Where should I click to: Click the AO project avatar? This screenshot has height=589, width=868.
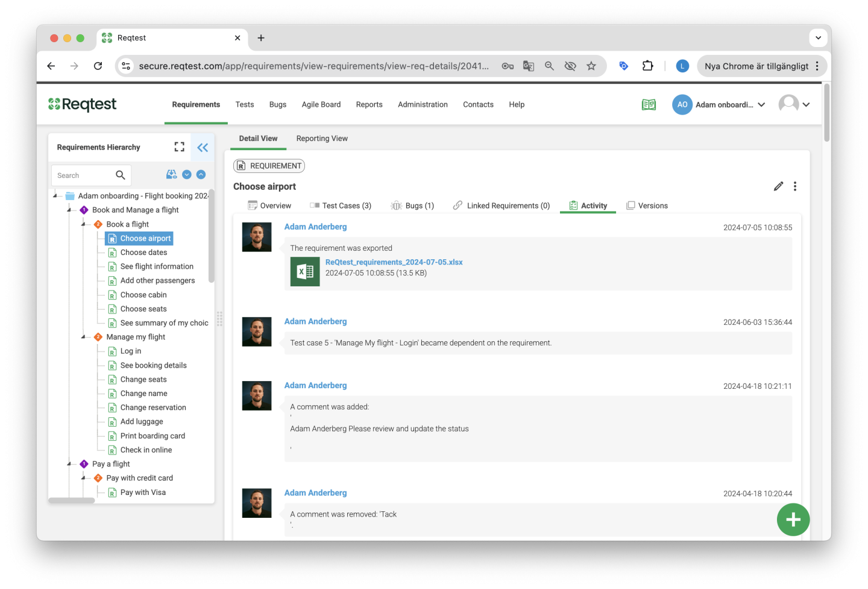[x=682, y=104]
